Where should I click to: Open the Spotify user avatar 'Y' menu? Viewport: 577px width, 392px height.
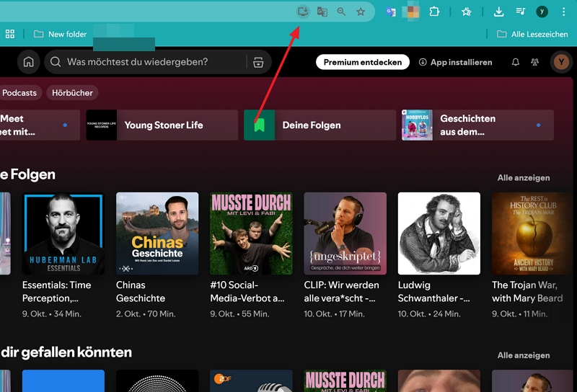point(561,62)
